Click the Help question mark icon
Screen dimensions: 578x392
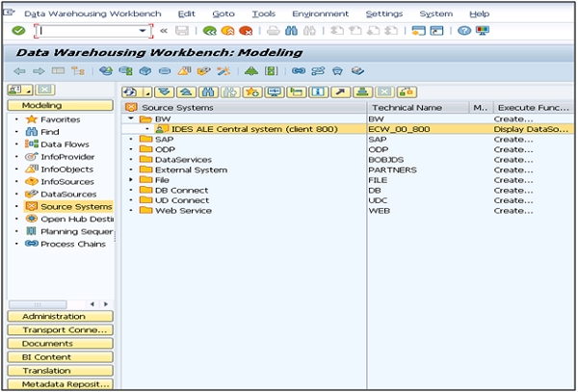pos(464,31)
